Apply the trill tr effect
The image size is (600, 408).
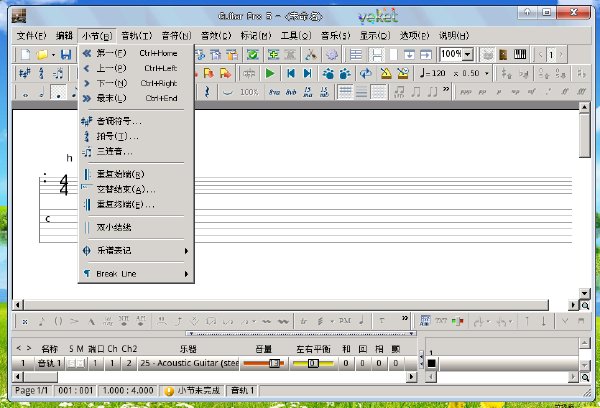click(x=303, y=322)
